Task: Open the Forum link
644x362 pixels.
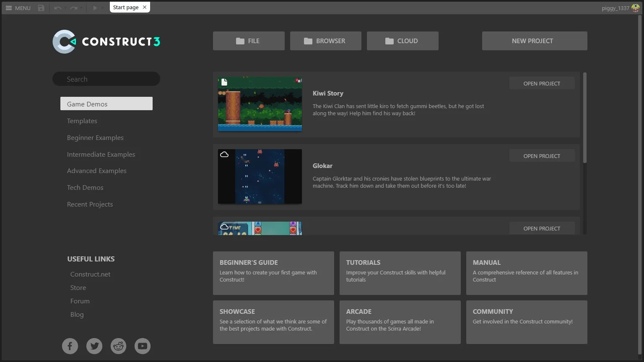Action: (x=80, y=301)
